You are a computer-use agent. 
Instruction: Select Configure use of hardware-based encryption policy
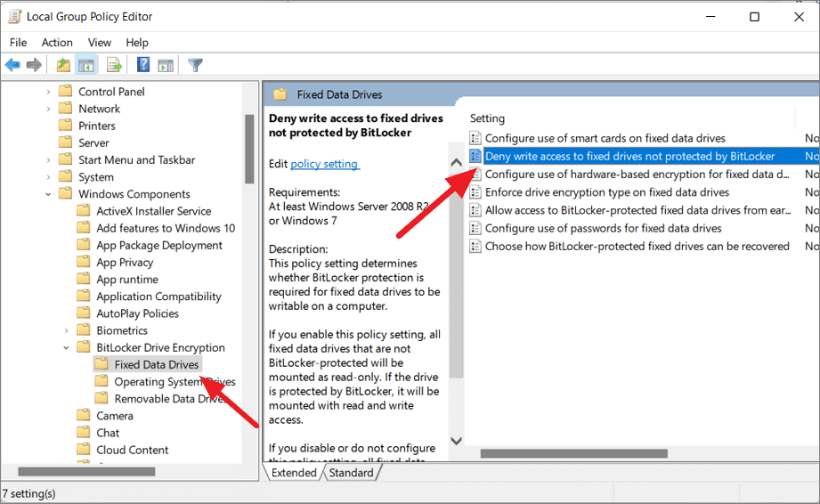(637, 175)
